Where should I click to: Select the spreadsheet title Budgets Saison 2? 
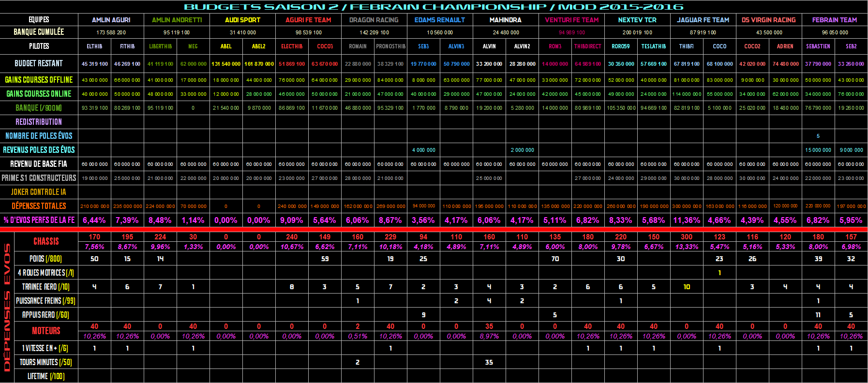pyautogui.click(x=434, y=7)
